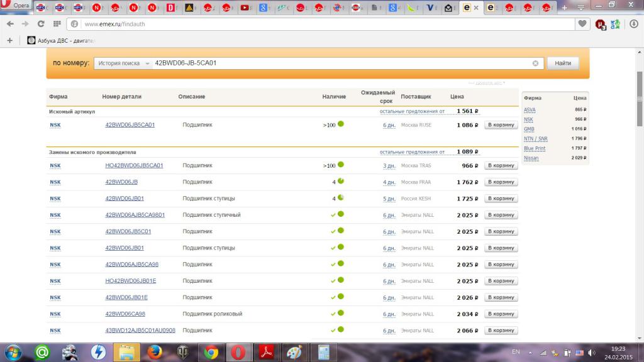The width and height of the screenshot is (644, 362).
Task: Click green checkmark in 42BWD06JB01E row
Action: click(x=333, y=297)
